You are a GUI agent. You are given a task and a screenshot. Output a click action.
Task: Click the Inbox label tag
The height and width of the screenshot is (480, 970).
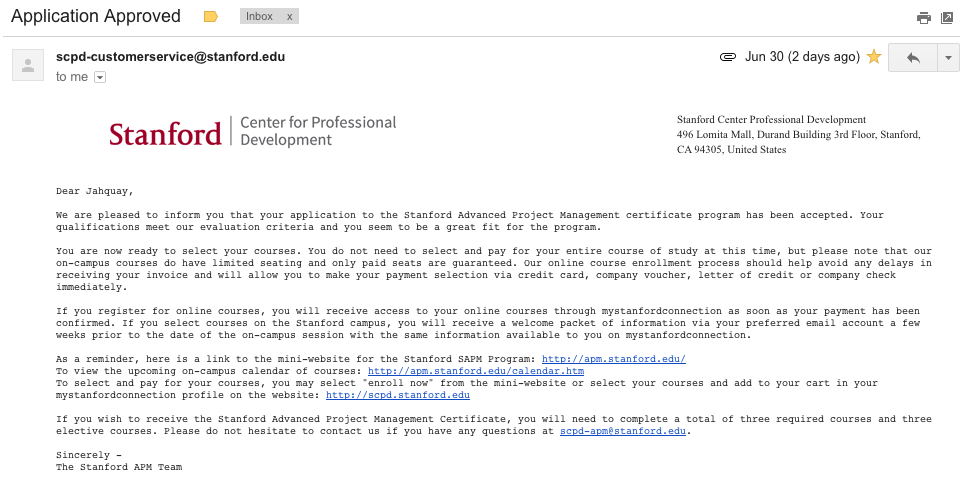click(259, 17)
